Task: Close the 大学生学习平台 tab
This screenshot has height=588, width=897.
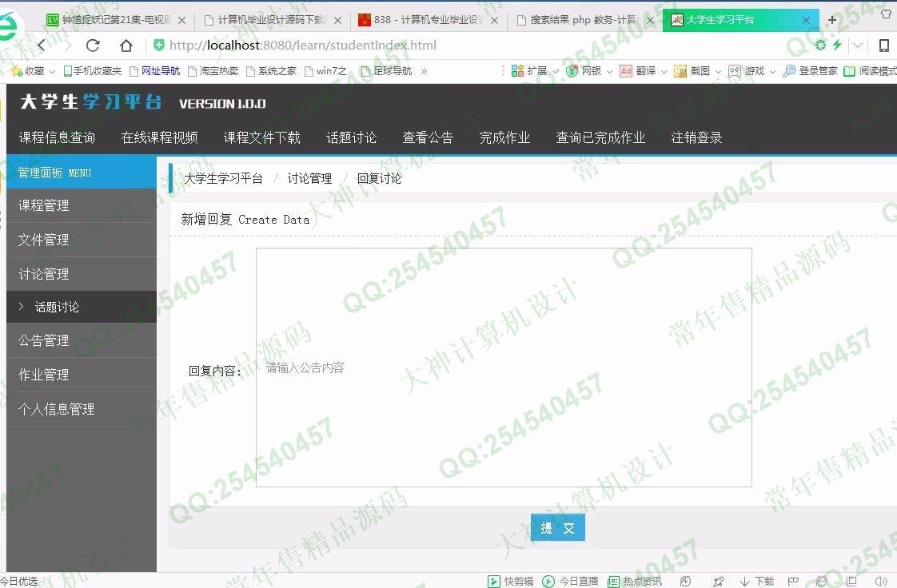Action: tap(806, 20)
